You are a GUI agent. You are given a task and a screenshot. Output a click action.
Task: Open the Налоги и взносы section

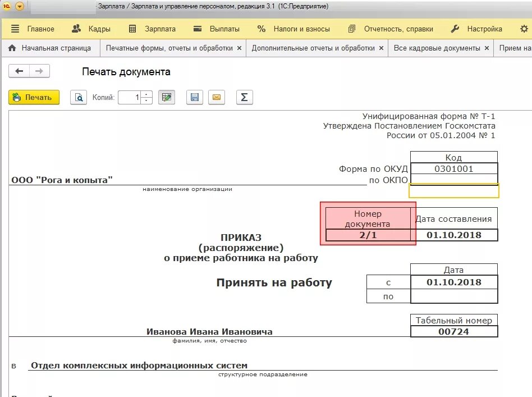[293, 29]
